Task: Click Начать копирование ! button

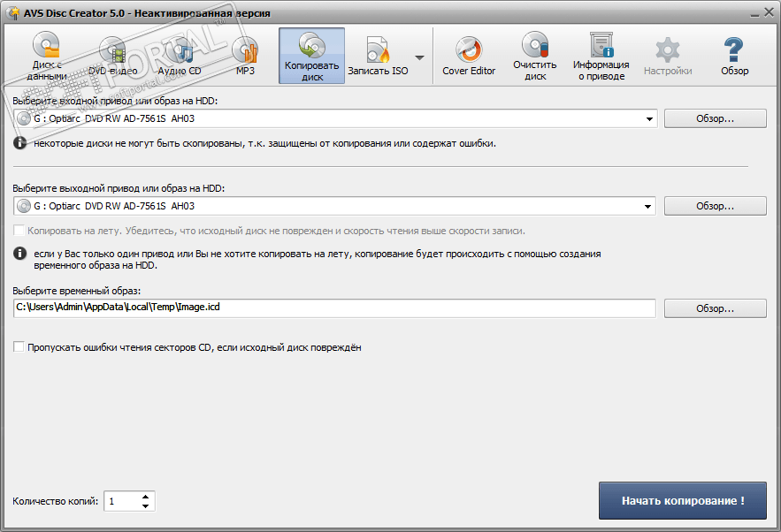Action: 682,501
